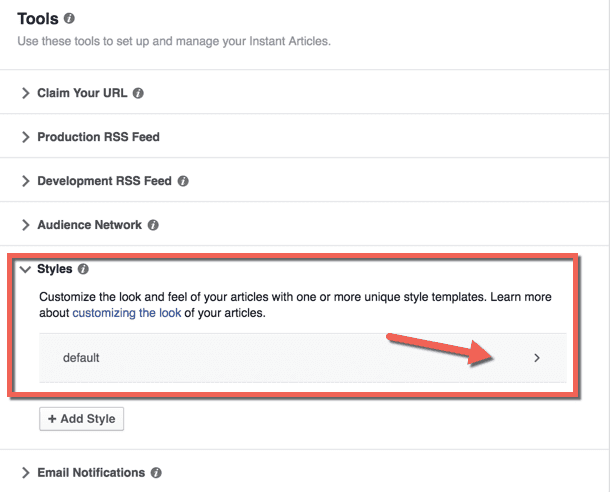
Task: Click the Claim Your URL title
Action: click(x=82, y=93)
